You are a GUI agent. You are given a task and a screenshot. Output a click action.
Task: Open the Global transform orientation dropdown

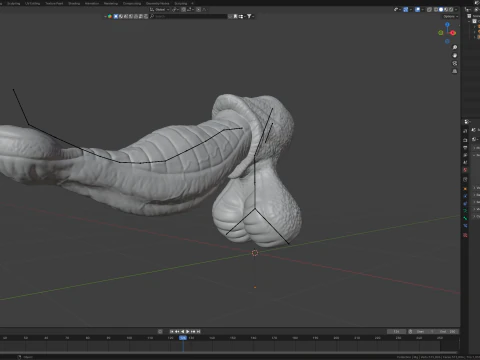tap(160, 10)
